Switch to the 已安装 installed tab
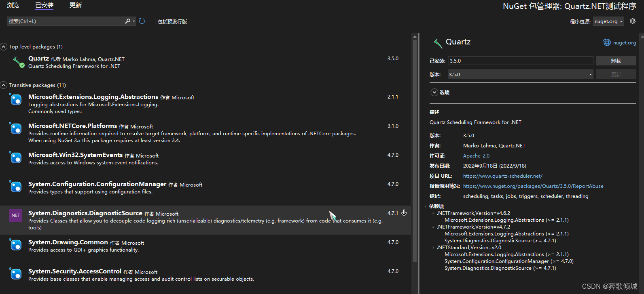644x294 pixels. [x=44, y=5]
